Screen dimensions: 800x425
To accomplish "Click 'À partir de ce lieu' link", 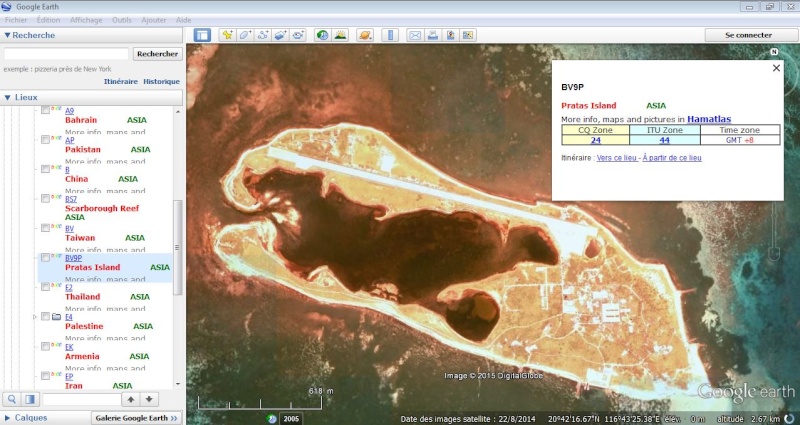I will point(672,158).
